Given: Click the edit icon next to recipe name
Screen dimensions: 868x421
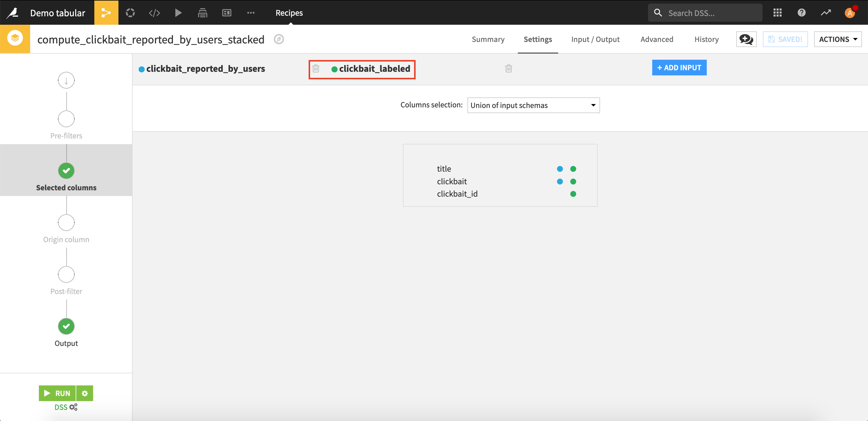Looking at the screenshot, I should (279, 39).
